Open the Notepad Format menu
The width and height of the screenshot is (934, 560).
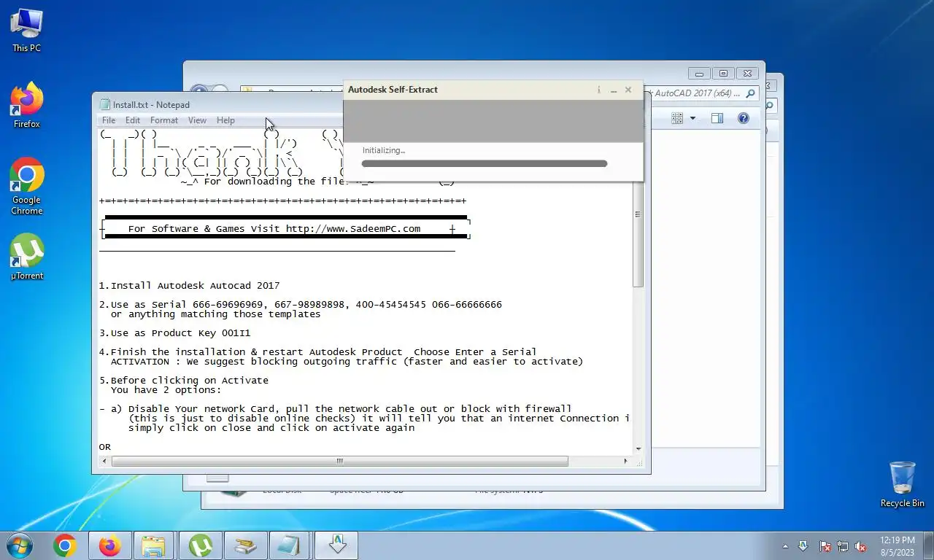pyautogui.click(x=164, y=120)
